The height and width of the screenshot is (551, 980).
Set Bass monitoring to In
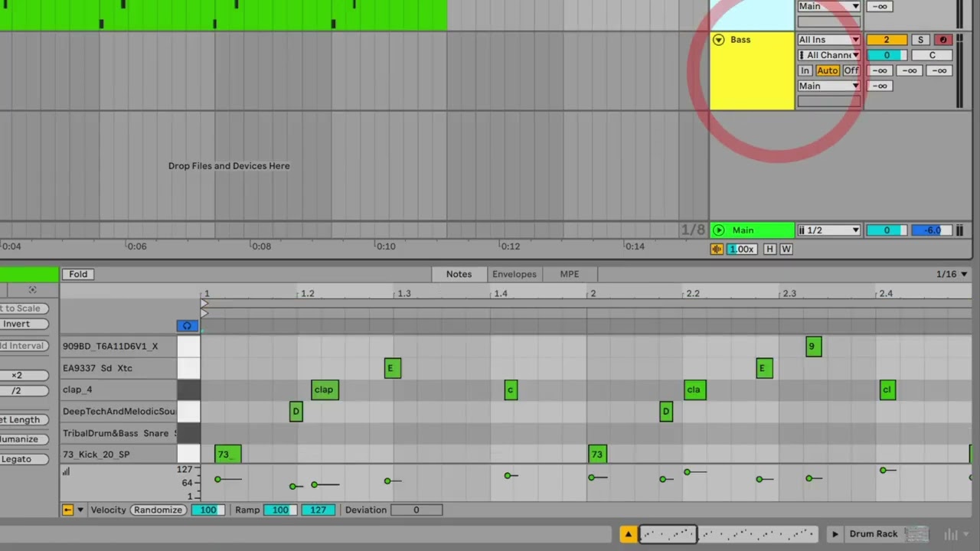(x=805, y=70)
